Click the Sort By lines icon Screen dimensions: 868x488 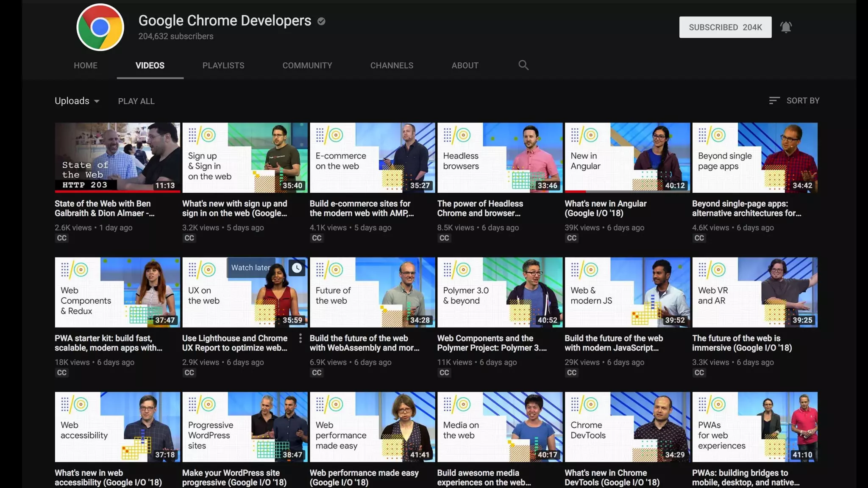click(774, 101)
